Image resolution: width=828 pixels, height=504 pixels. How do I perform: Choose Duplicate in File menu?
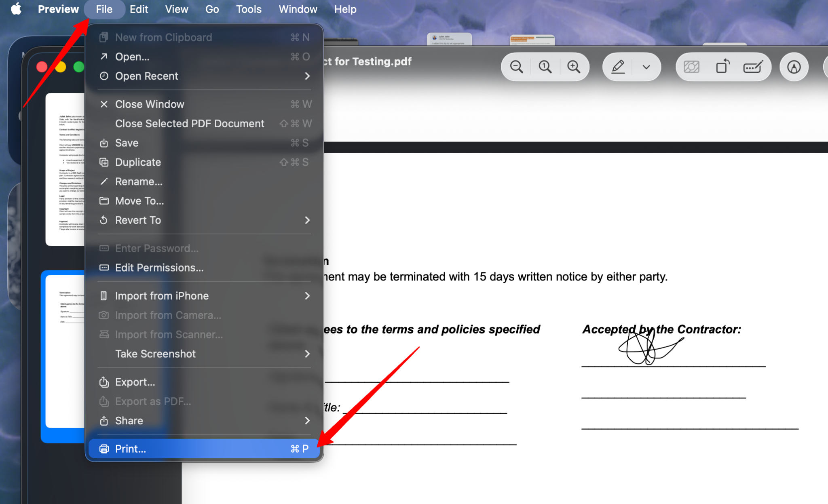tap(204, 162)
